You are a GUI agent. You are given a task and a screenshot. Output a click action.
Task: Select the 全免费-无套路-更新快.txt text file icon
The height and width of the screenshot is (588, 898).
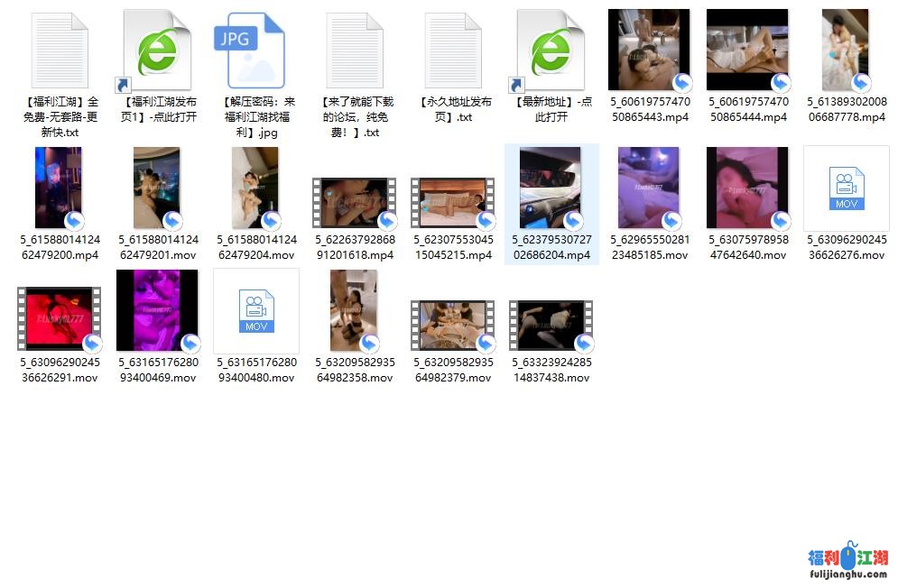point(59,51)
